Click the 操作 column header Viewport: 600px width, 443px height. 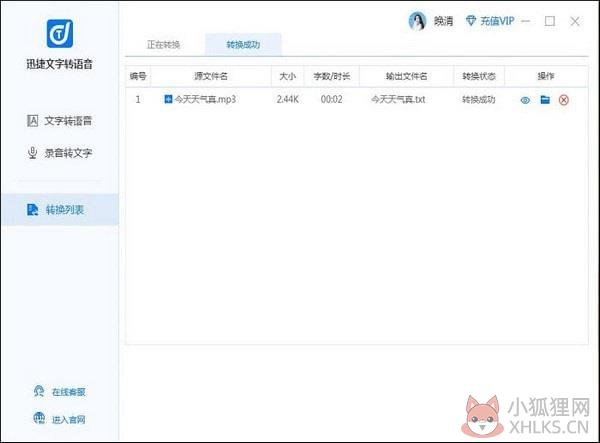[x=546, y=76]
